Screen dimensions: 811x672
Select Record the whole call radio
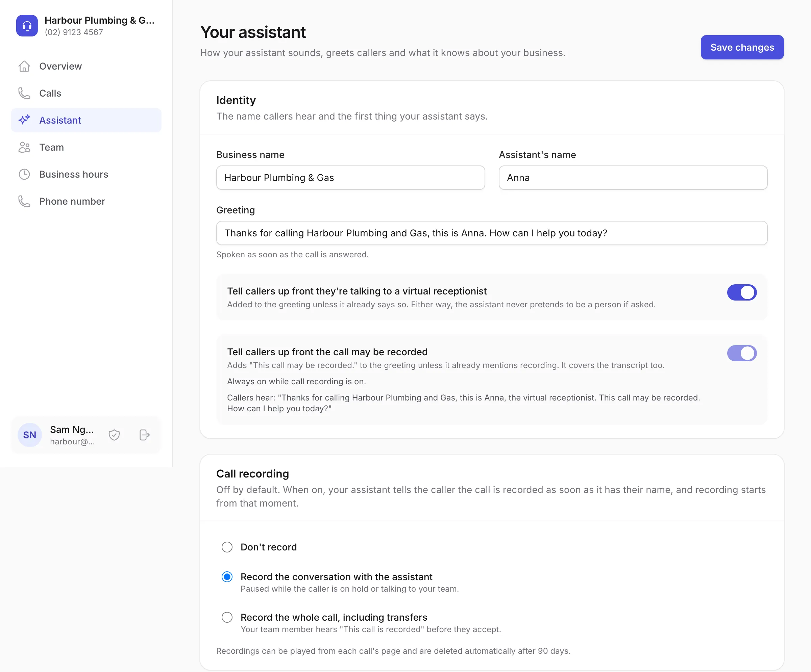pyautogui.click(x=227, y=618)
